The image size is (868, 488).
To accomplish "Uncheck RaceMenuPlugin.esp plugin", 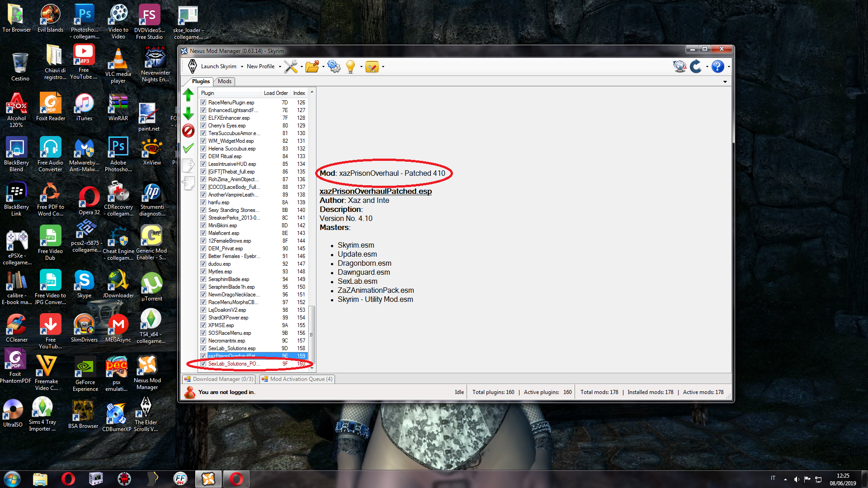I will coord(203,103).
